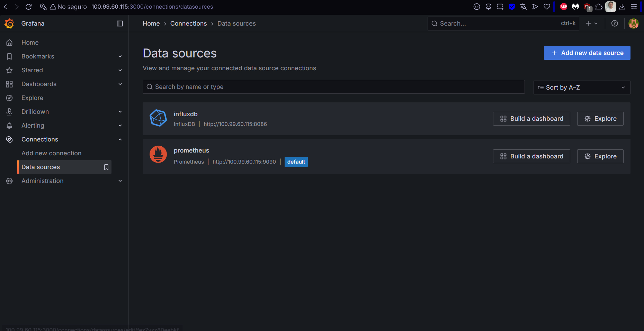Screen dimensions: 644x331
Task: Follow the Home breadcrumb link
Action: [x=151, y=24]
